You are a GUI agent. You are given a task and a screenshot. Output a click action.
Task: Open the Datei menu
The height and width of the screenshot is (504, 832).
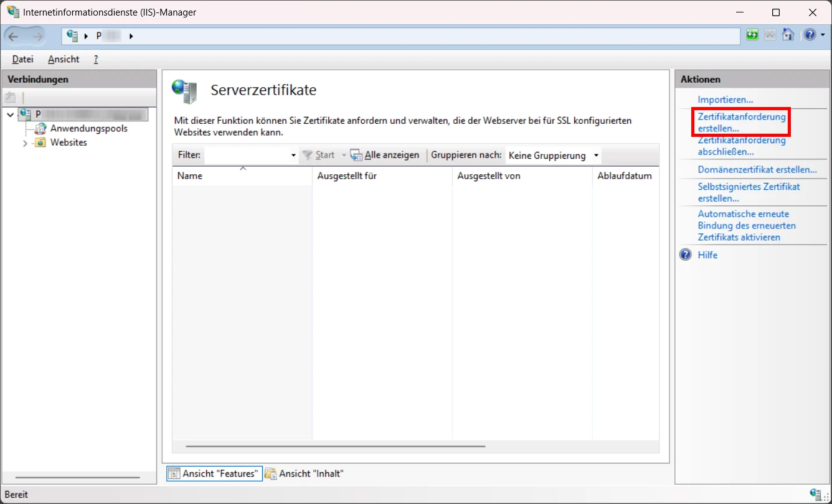tap(22, 59)
